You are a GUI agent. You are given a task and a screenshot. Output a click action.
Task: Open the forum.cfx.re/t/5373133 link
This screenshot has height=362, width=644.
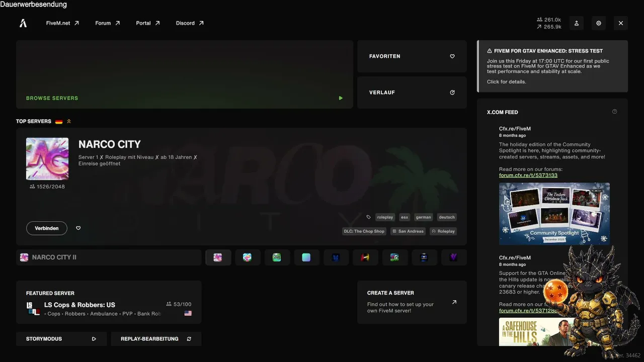(x=528, y=175)
